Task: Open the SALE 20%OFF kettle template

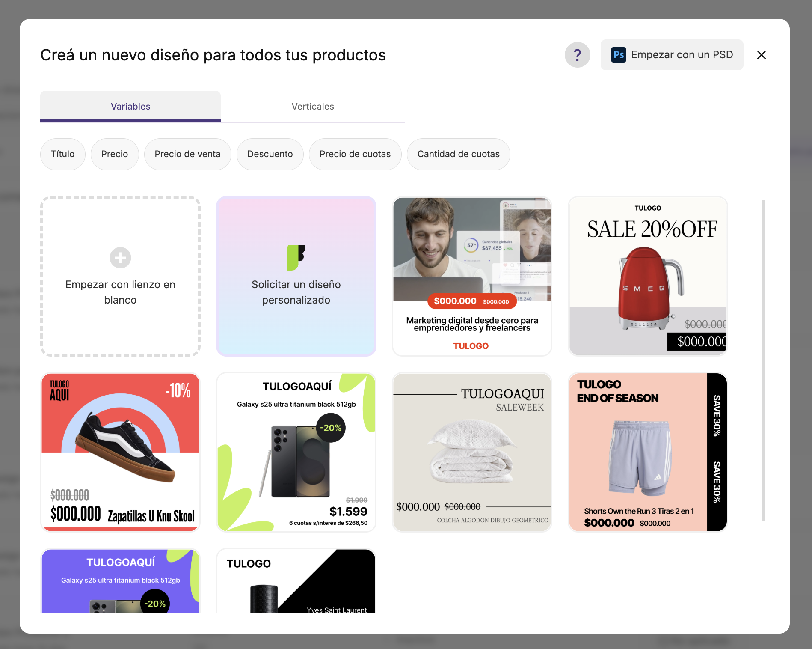Action: tap(648, 276)
